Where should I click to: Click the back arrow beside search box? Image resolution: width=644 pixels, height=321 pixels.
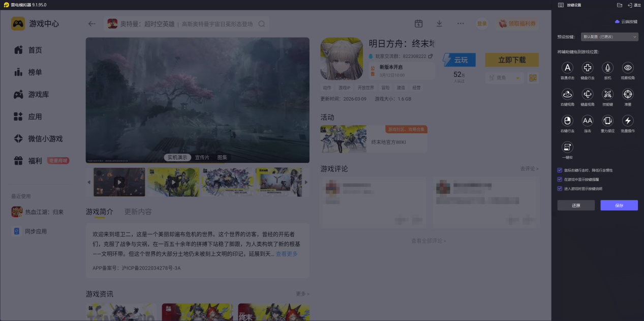[x=91, y=23]
